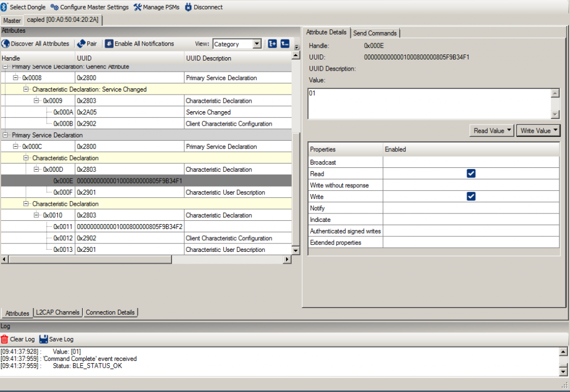Viewport: 570px width, 392px height.
Task: Open the L2CAP Channels tab
Action: (x=57, y=312)
